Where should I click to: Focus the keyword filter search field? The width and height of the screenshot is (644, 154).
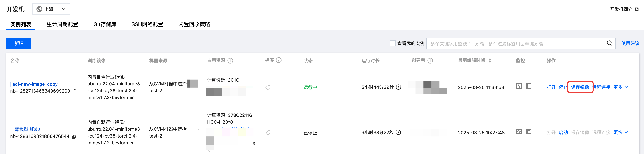[x=517, y=43]
